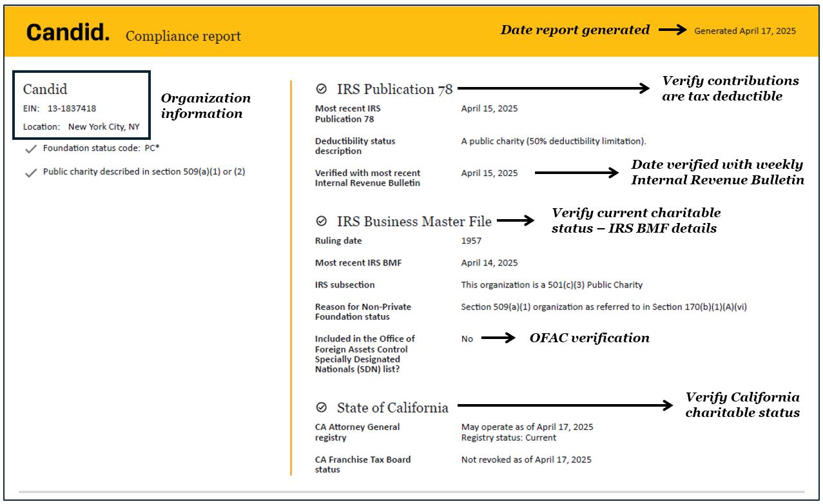Select 'Public charity described in section 509(a)(1) or (2)'
823x504 pixels.
tap(144, 172)
